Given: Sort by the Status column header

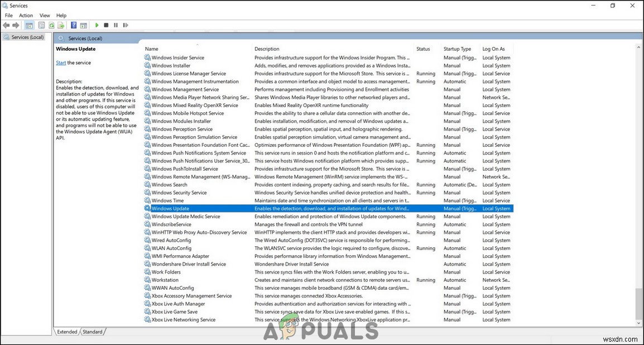Looking at the screenshot, I should click(427, 49).
